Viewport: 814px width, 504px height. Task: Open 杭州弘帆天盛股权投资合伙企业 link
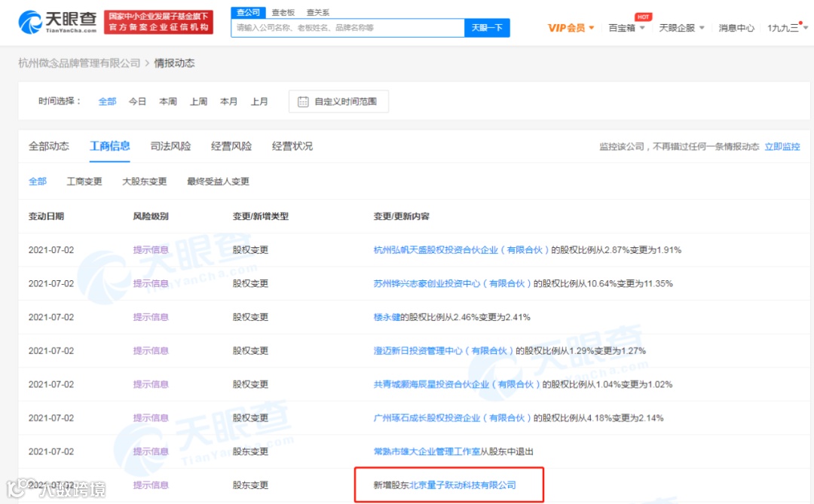pyautogui.click(x=461, y=250)
